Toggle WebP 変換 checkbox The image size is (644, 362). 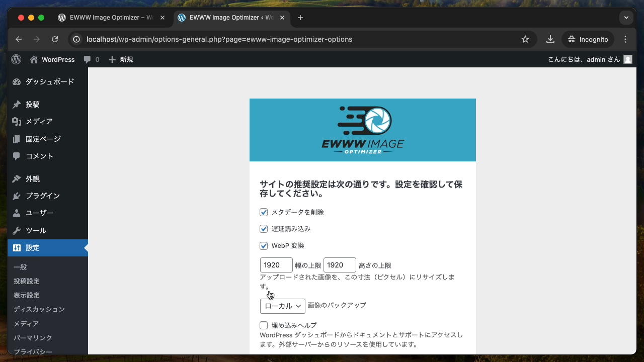click(x=264, y=246)
